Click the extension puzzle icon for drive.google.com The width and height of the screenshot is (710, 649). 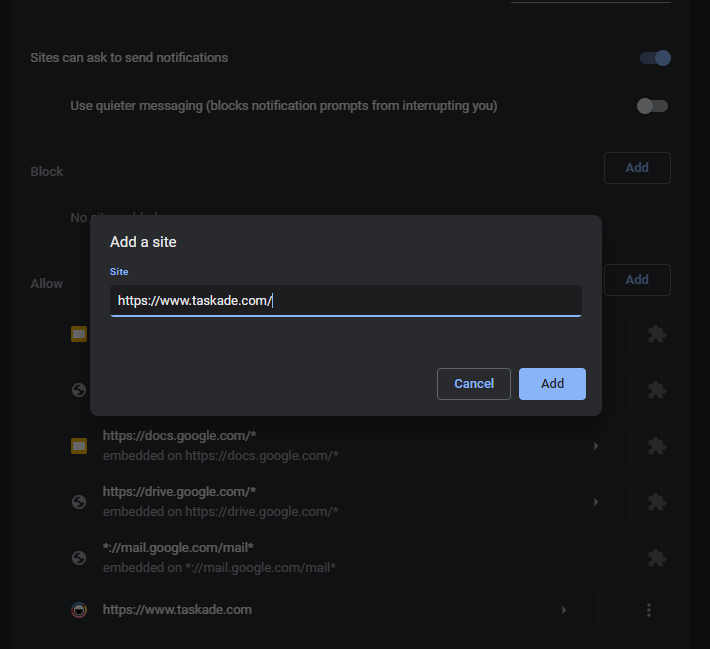coord(656,502)
